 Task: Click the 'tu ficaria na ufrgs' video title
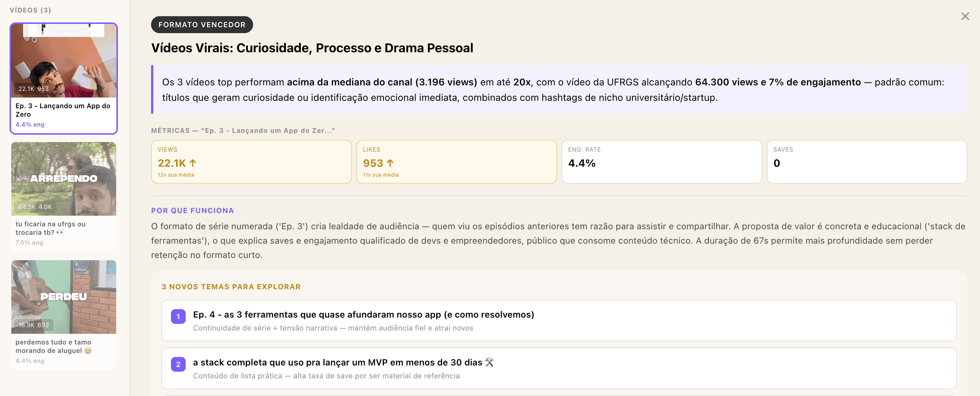50,228
